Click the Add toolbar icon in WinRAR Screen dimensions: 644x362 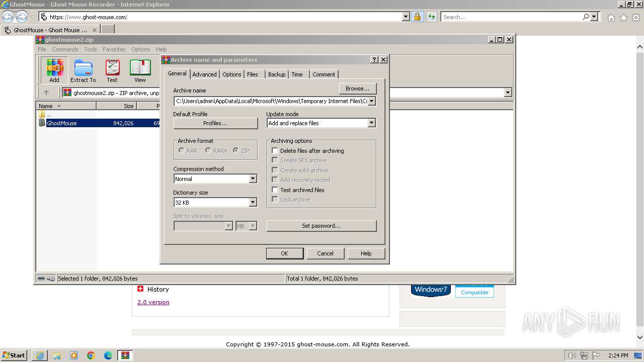[54, 70]
